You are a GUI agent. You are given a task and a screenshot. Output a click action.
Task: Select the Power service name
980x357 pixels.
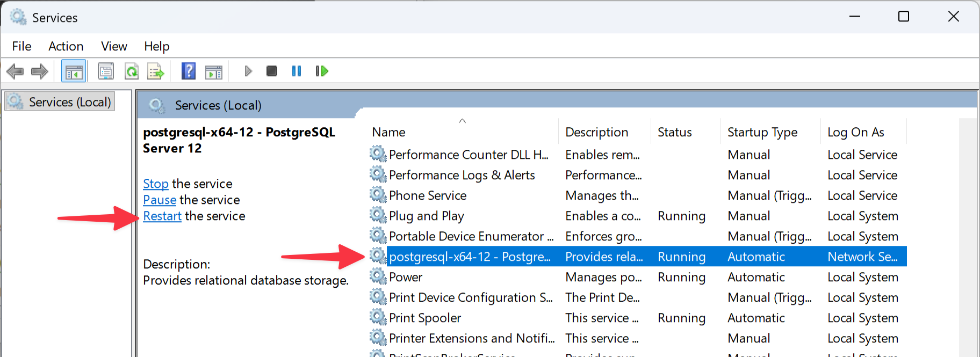click(x=406, y=277)
